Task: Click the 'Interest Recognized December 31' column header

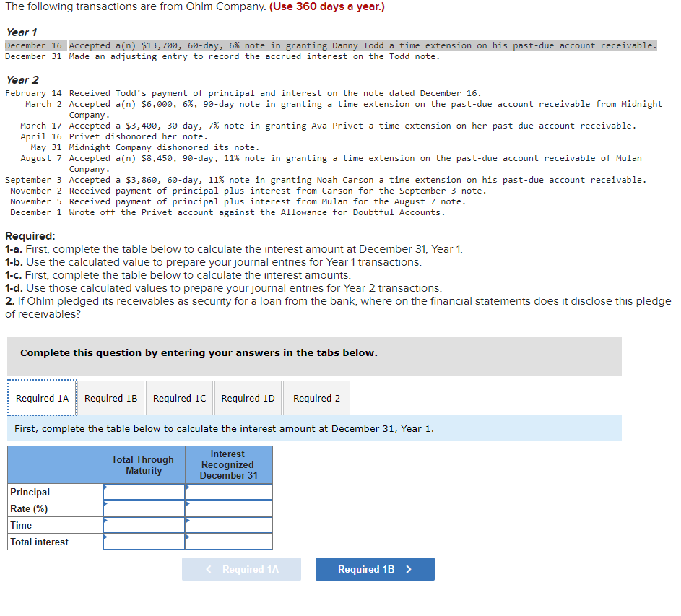Action: pyautogui.click(x=229, y=465)
